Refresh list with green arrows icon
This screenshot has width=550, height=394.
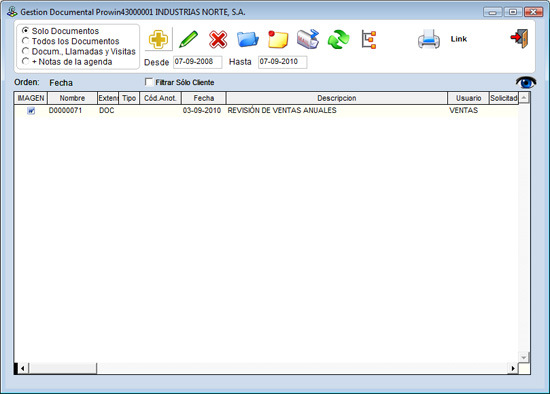[x=338, y=39]
